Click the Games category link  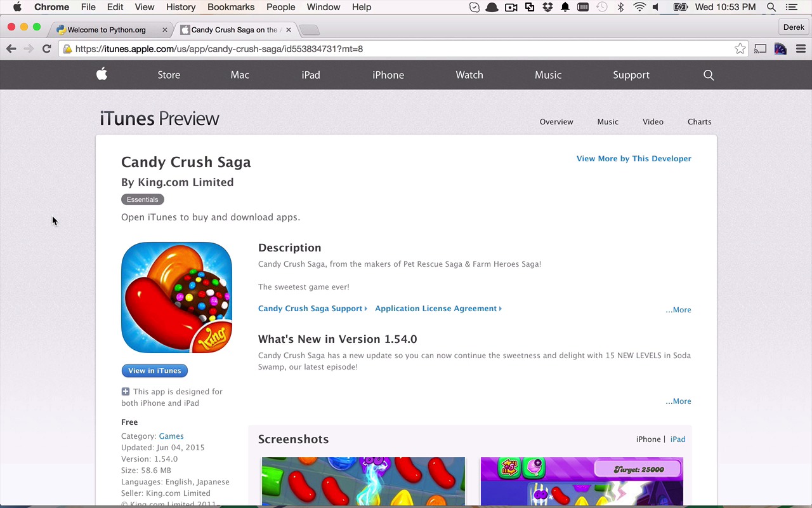[x=171, y=436]
